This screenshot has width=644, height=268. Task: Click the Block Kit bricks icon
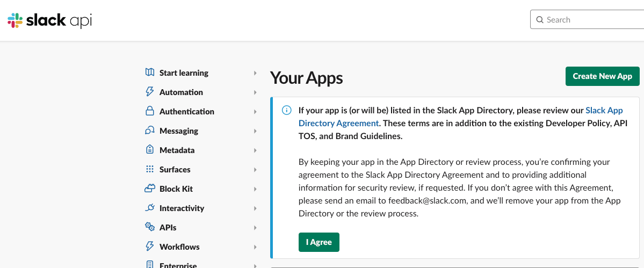point(150,189)
